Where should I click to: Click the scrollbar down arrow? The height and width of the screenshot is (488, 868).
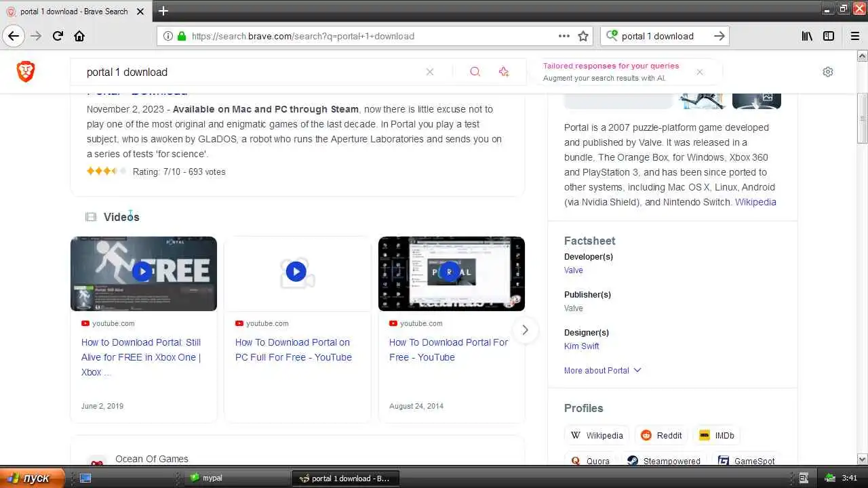(862, 460)
